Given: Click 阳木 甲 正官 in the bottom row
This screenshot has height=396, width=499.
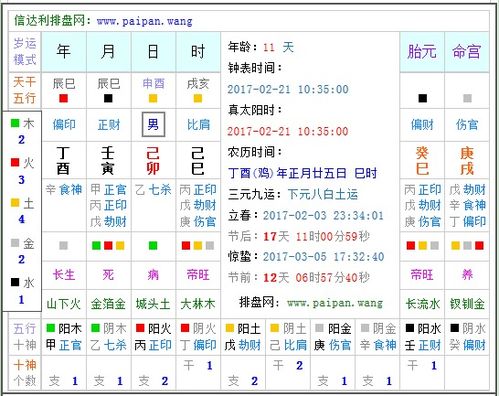Looking at the screenshot, I should click(64, 337).
